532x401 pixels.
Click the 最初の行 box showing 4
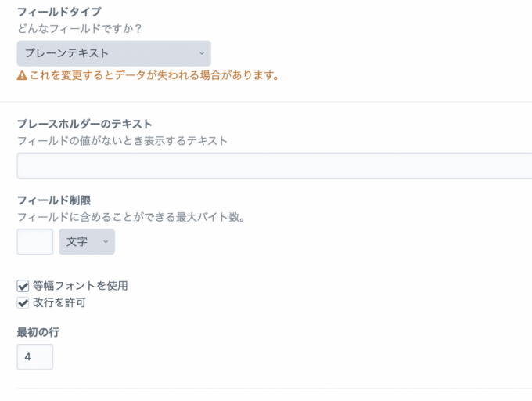35,356
